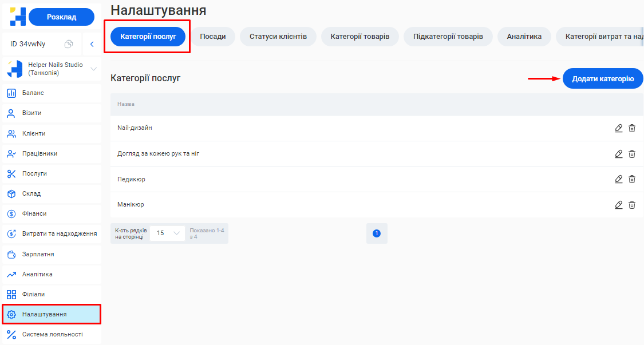Switch to Статуси клієнтів tab

coord(278,37)
